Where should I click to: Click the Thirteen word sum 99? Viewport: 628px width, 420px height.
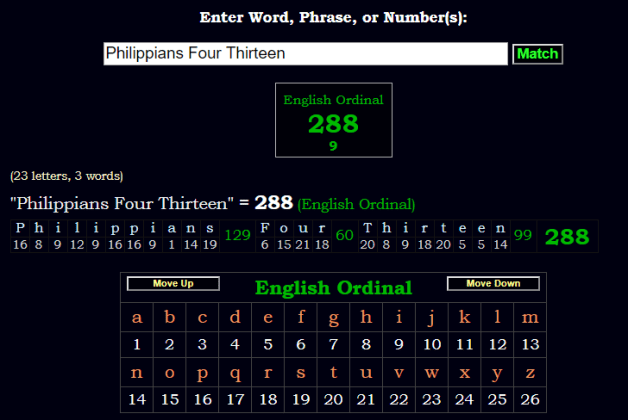[522, 236]
